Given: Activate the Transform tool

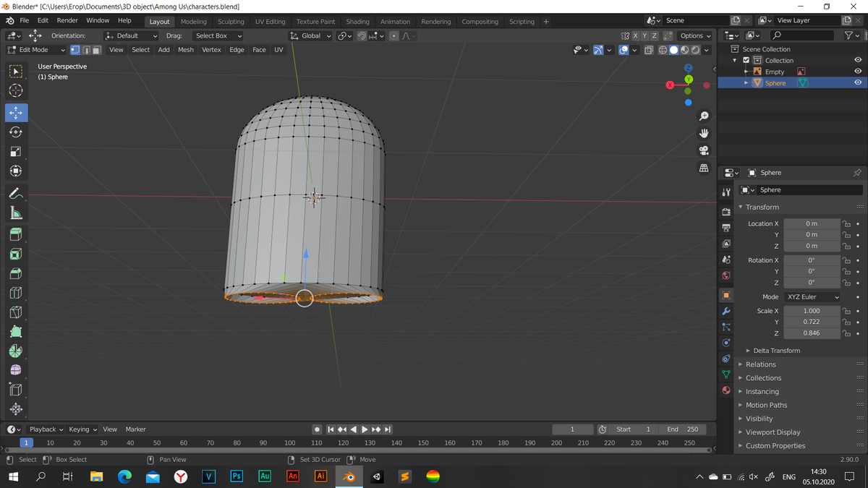Looking at the screenshot, I should click(x=16, y=171).
